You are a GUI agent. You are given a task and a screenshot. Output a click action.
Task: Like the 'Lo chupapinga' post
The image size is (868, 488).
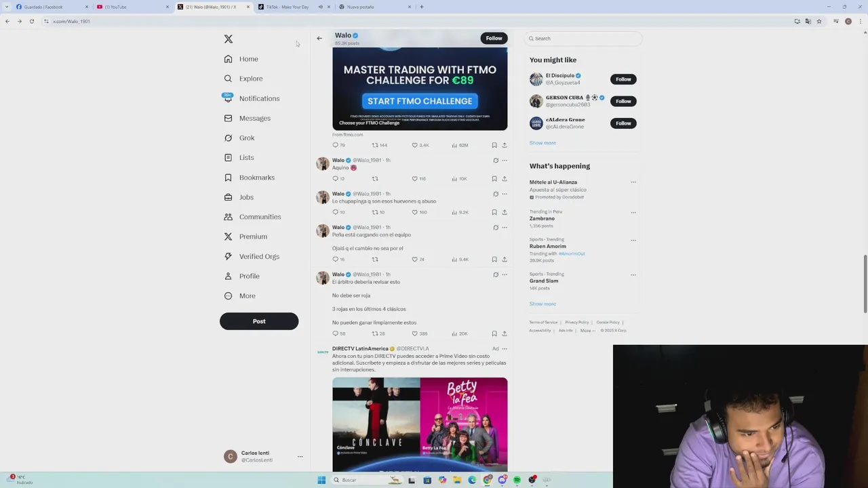415,212
